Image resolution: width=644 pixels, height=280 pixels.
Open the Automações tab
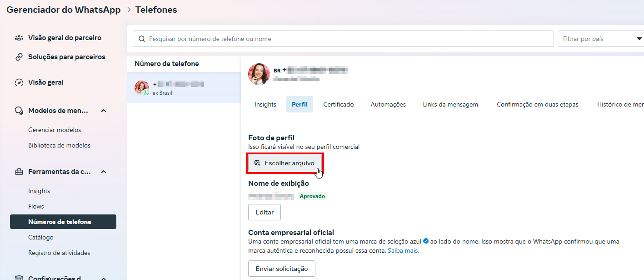(x=388, y=104)
